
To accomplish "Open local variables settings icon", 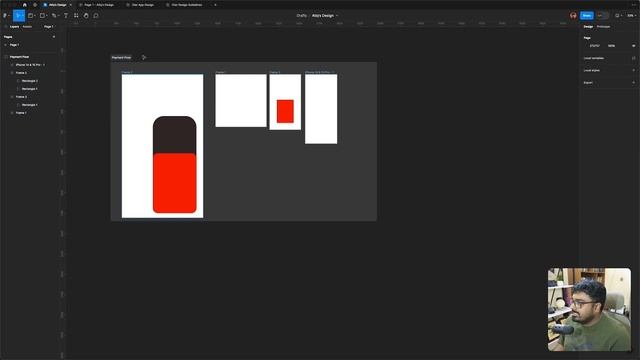I will point(633,58).
